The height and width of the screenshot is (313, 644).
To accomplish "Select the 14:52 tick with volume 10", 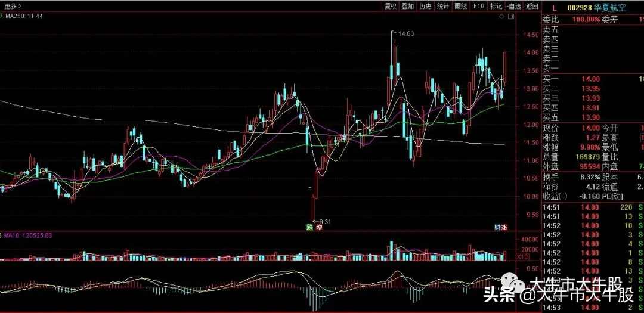I will [593, 225].
